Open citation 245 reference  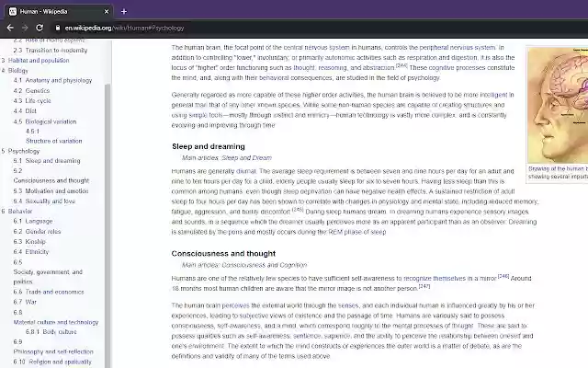(x=298, y=210)
